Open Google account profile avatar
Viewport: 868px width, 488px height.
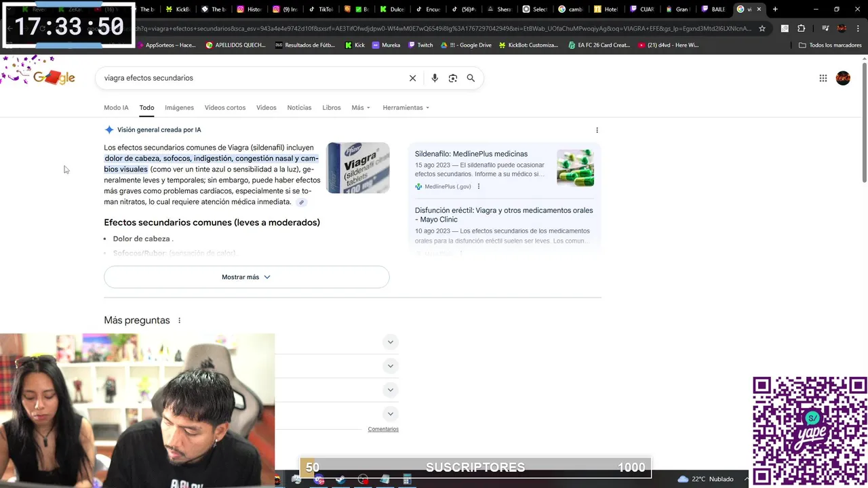843,78
